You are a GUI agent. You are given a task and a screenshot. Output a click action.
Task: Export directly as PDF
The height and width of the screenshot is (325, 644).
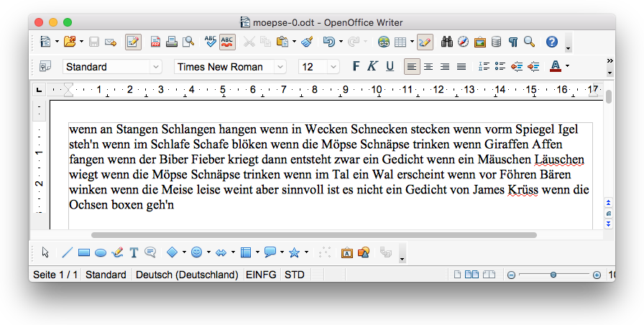tap(155, 42)
